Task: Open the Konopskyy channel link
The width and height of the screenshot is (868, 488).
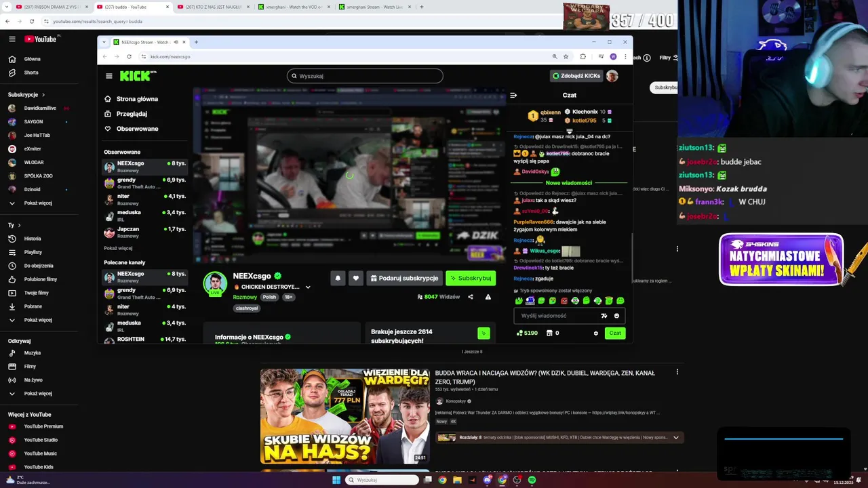Action: point(456,401)
